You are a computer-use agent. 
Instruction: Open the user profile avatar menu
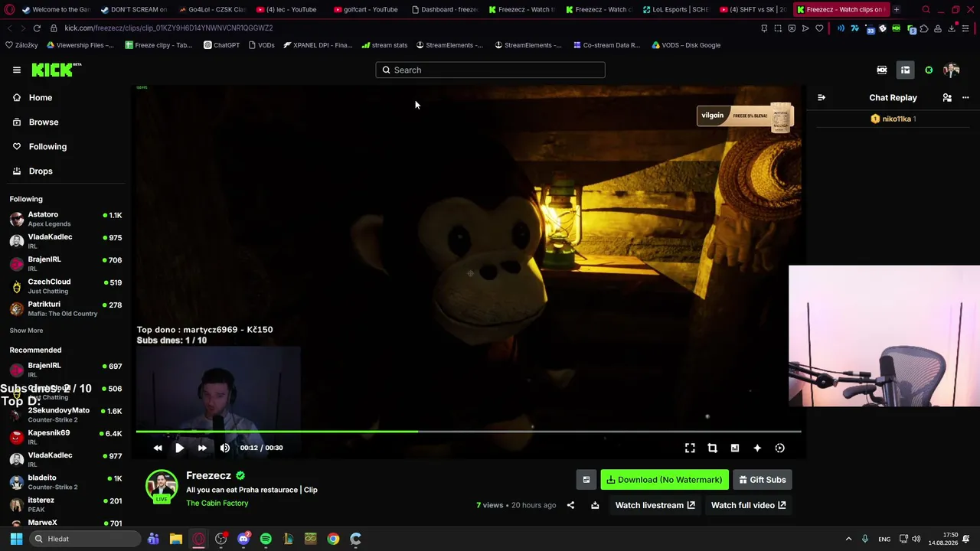952,70
